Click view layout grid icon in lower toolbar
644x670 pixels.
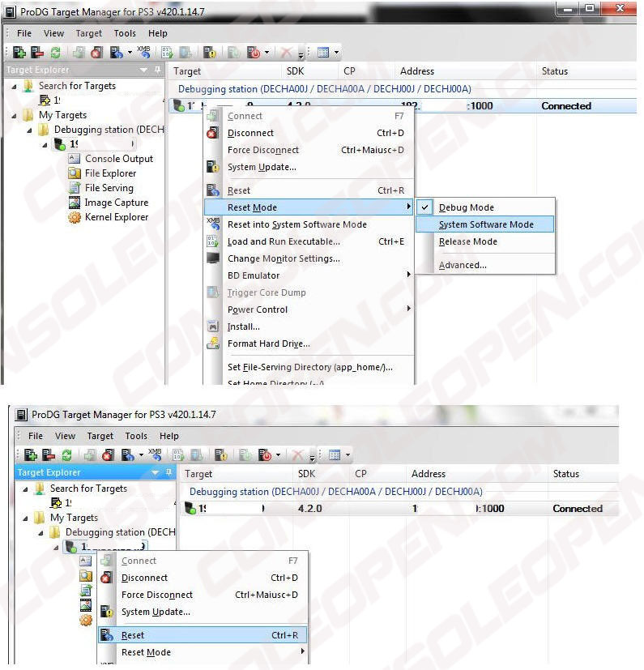(335, 455)
